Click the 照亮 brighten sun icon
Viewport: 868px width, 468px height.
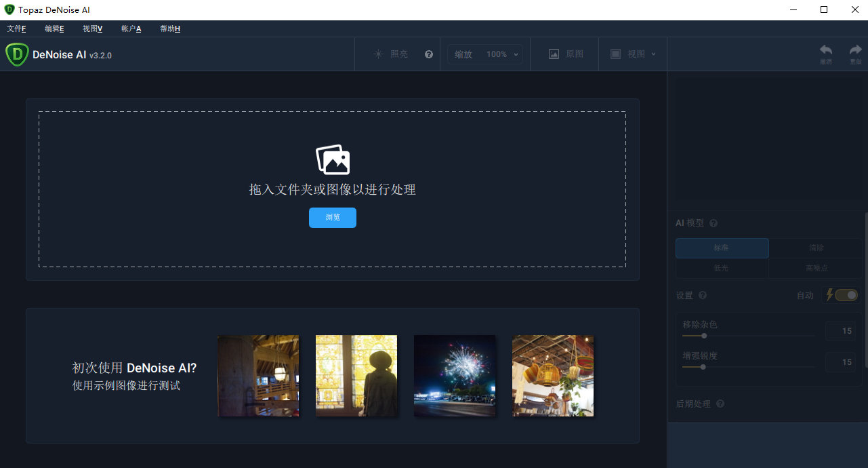(x=378, y=54)
